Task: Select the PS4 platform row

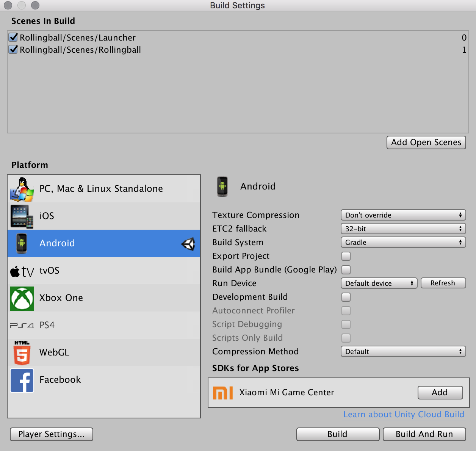Action: click(104, 325)
